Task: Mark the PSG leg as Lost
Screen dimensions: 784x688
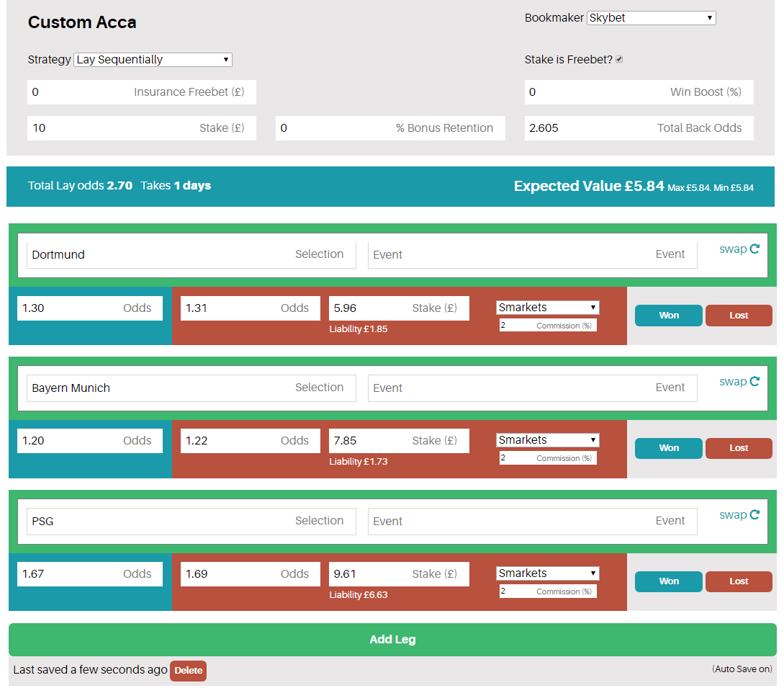Action: click(x=739, y=581)
